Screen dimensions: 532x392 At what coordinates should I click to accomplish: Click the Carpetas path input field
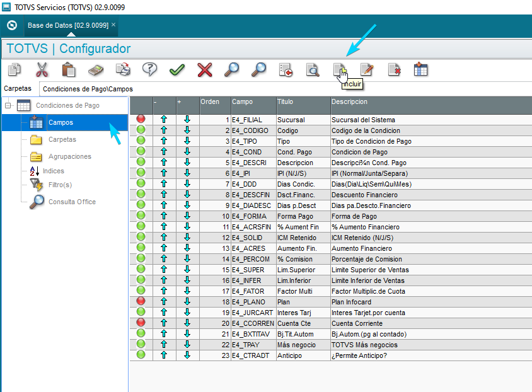(x=285, y=89)
